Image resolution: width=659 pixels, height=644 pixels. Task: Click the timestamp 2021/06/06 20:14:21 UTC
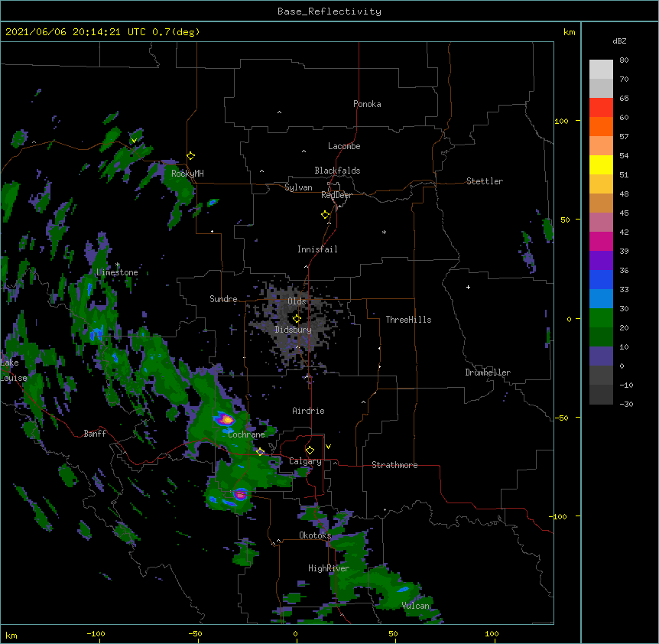click(76, 32)
